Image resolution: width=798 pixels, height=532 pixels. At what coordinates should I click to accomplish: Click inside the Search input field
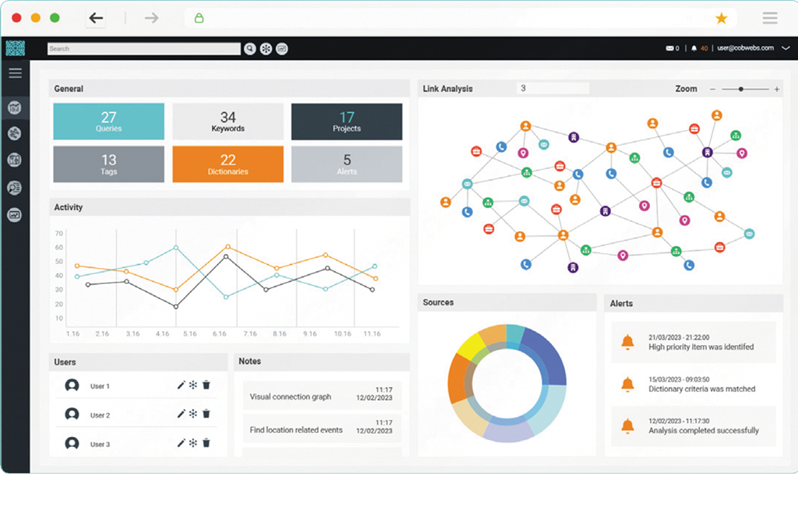143,48
